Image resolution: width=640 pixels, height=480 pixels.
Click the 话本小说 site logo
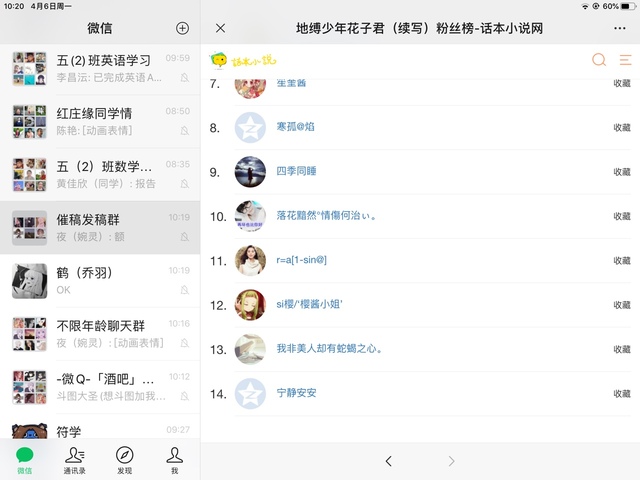(243, 60)
